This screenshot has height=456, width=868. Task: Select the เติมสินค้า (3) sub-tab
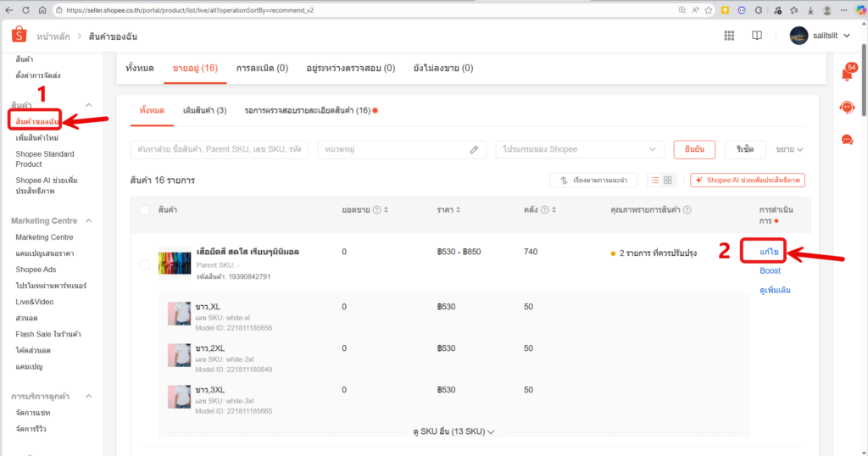[x=204, y=110]
